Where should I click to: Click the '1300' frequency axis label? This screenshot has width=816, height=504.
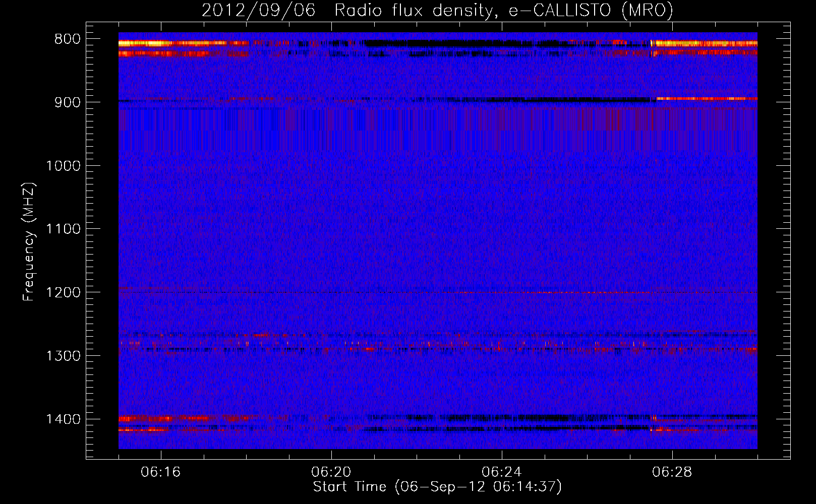coord(63,356)
